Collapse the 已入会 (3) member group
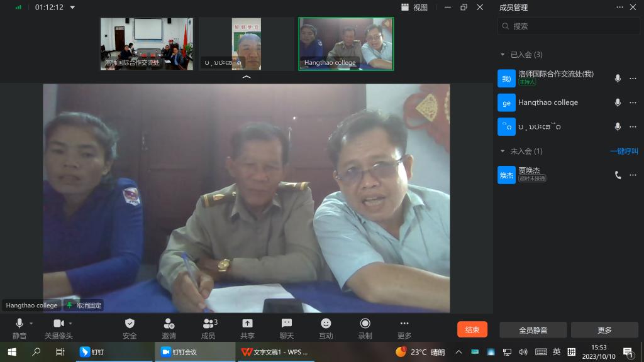 (502, 55)
